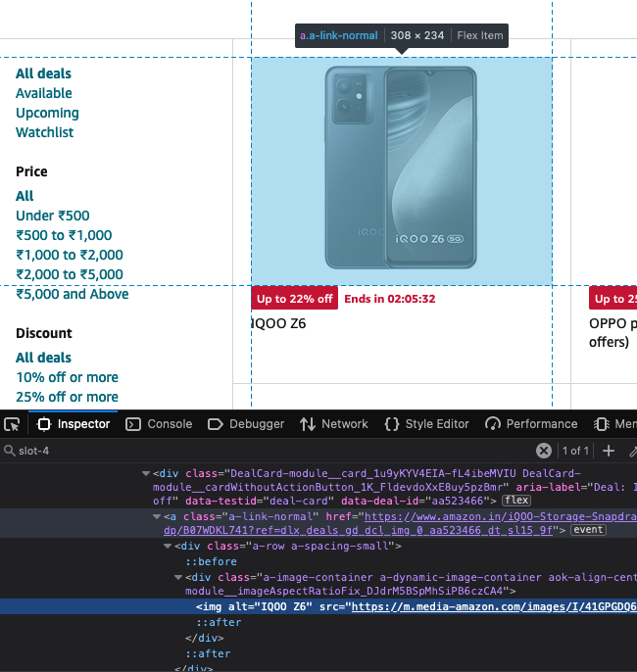Click All deals under Discount
Viewport: 637px width, 672px height.
coord(43,358)
